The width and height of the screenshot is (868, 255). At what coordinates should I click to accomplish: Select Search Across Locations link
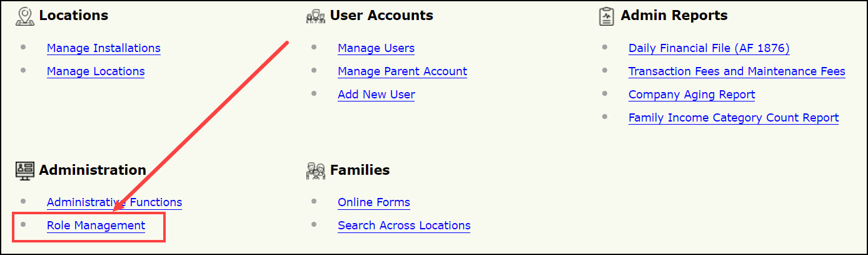pos(404,226)
